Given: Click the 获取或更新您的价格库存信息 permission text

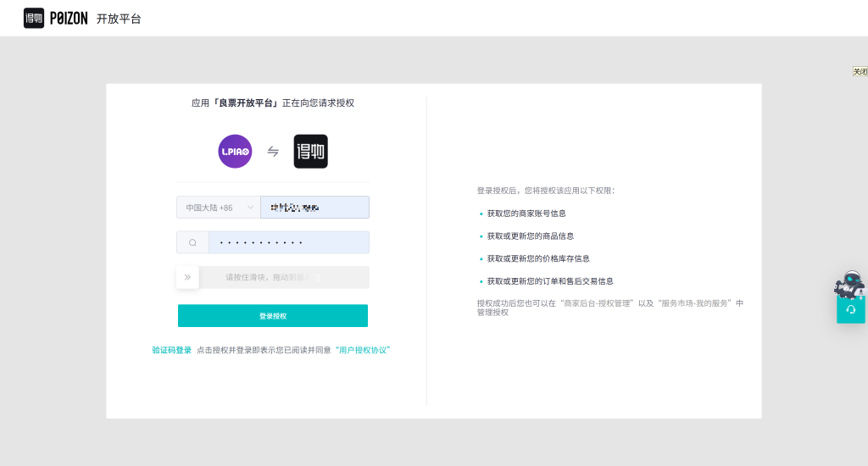Looking at the screenshot, I should pos(538,258).
